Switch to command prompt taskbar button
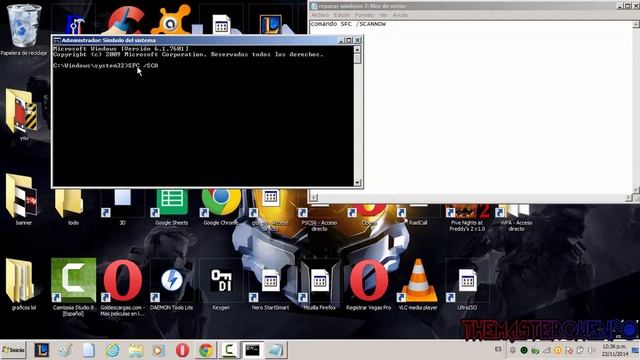Image resolution: width=640 pixels, height=360 pixels. click(x=252, y=350)
